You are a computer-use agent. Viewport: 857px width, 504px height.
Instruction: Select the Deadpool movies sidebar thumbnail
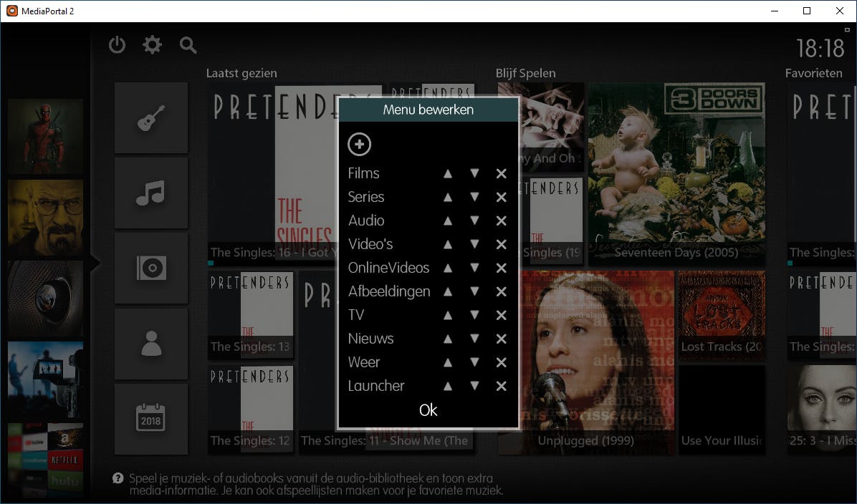pyautogui.click(x=45, y=137)
